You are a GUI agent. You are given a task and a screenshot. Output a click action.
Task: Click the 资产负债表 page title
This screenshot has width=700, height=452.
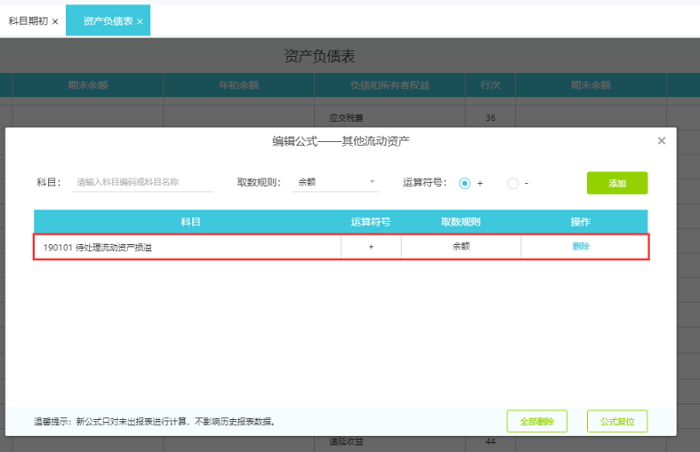320,56
